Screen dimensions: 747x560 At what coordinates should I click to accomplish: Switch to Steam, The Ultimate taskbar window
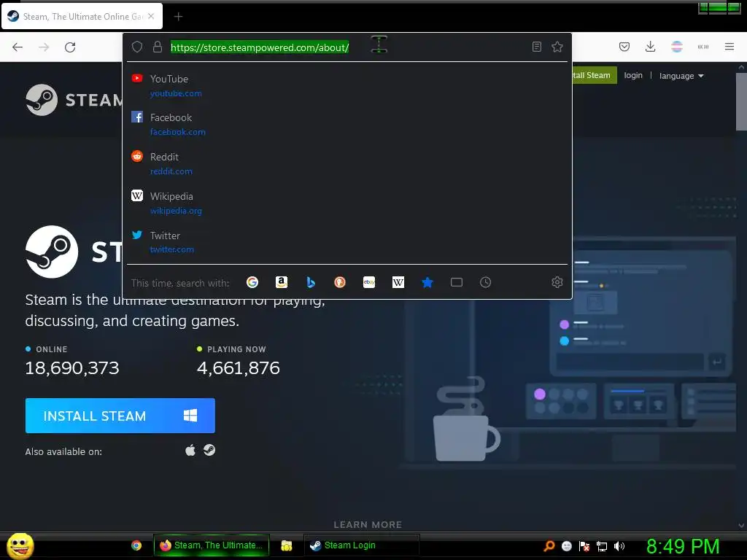[212, 545]
